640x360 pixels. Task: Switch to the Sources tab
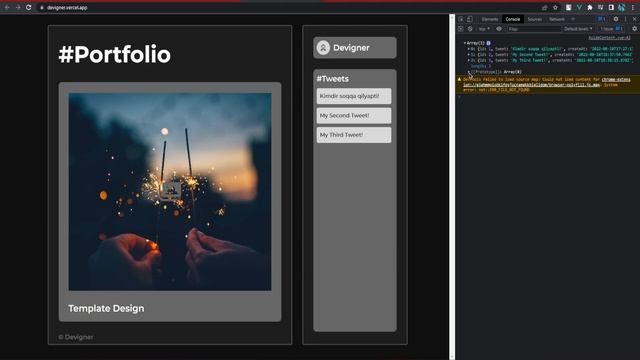(x=534, y=19)
